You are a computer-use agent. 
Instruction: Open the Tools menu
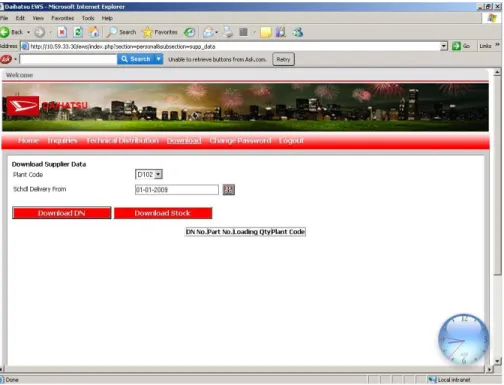click(x=88, y=18)
